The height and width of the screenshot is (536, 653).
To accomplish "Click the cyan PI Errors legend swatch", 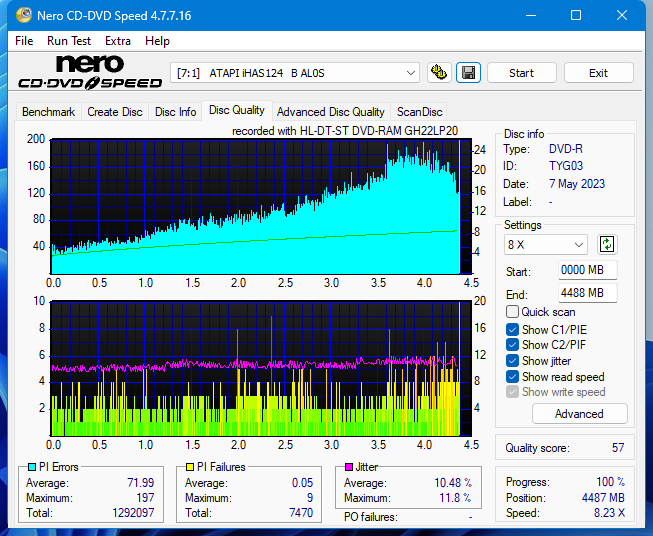I will [32, 467].
